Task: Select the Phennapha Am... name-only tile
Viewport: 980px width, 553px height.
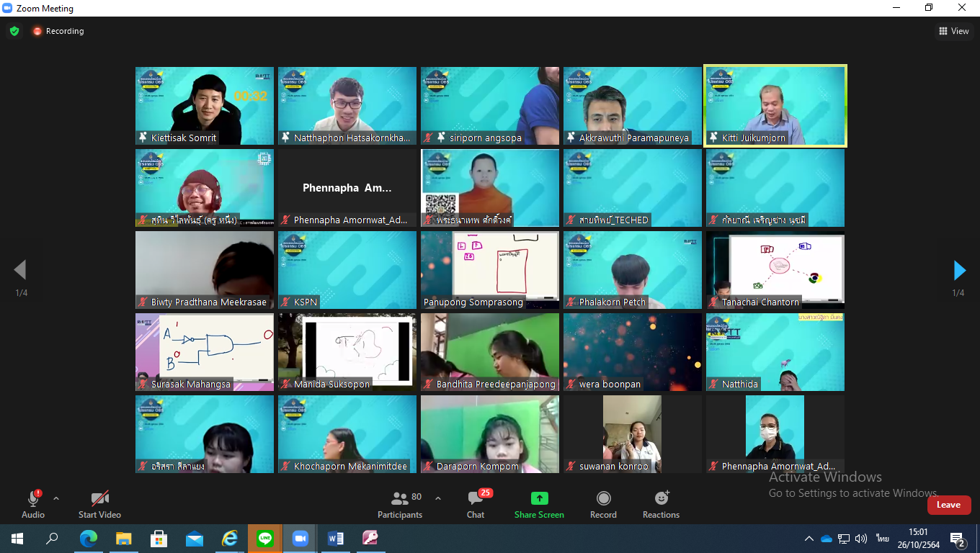Action: (x=347, y=188)
